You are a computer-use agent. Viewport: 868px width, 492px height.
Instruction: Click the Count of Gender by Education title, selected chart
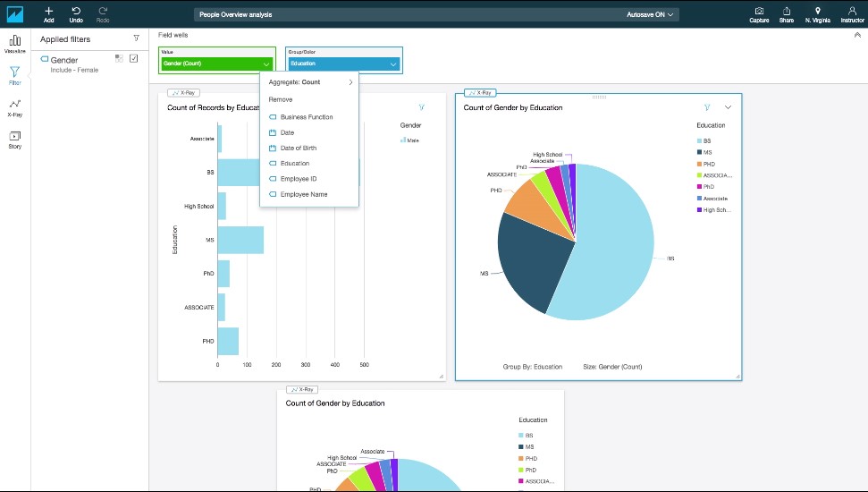pos(512,107)
